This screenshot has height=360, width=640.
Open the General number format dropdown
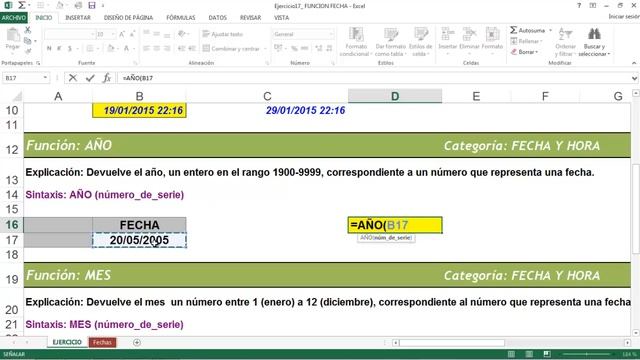click(x=331, y=34)
